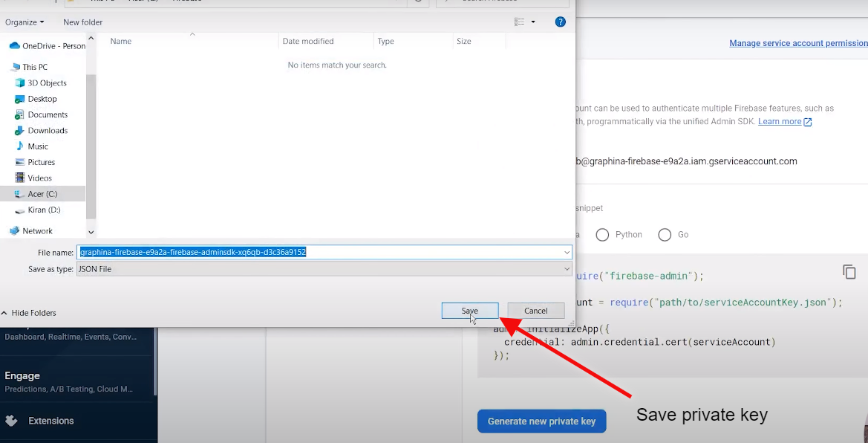Click the navigation pane scrollbar
This screenshot has width=868, height=443.
tap(91, 147)
